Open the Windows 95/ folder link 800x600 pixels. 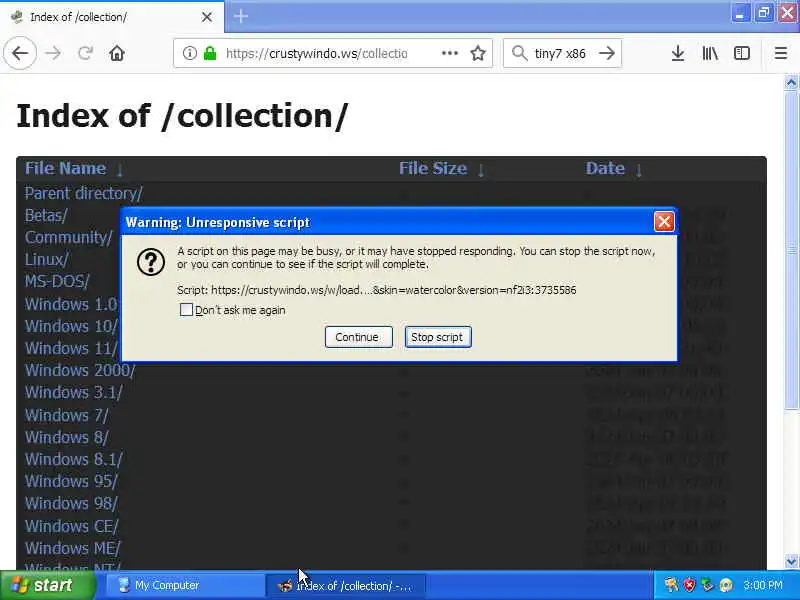pos(71,481)
